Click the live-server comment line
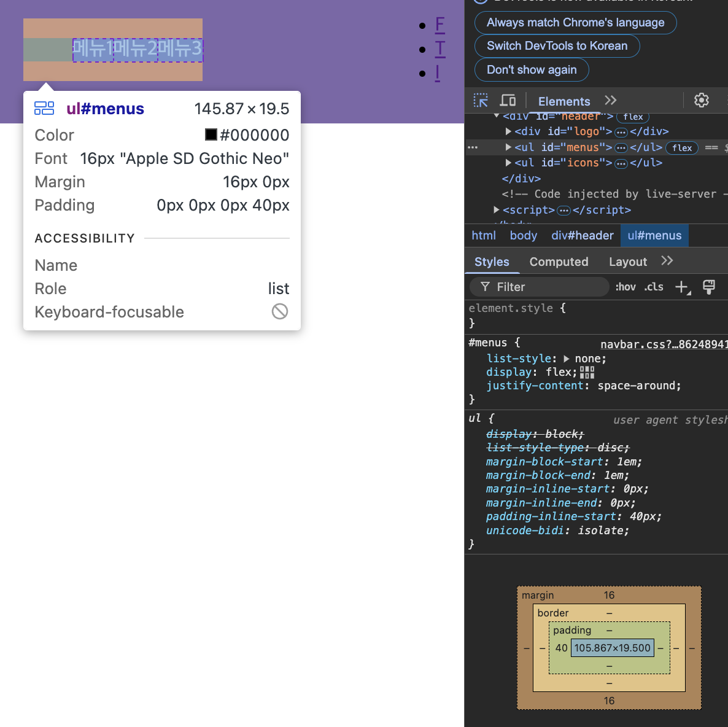 pos(614,194)
